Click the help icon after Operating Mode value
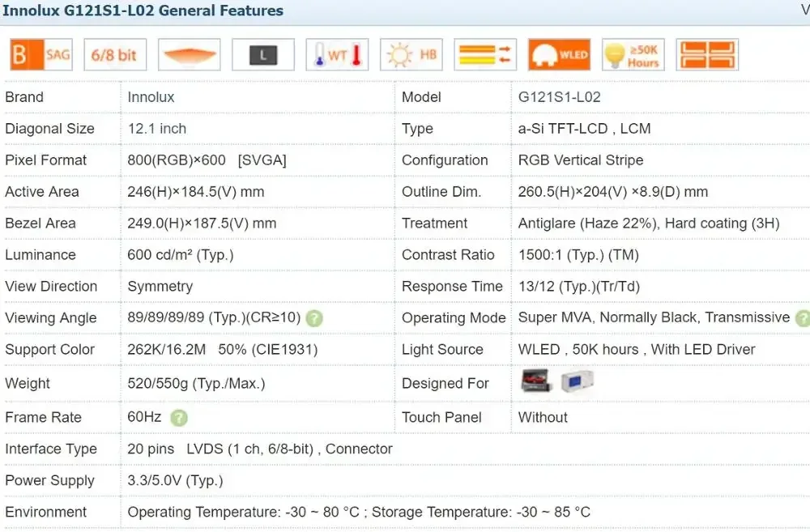 pyautogui.click(x=803, y=318)
